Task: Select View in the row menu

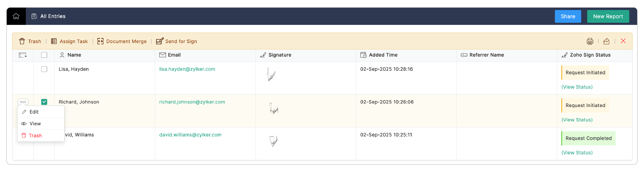Action: (41, 124)
